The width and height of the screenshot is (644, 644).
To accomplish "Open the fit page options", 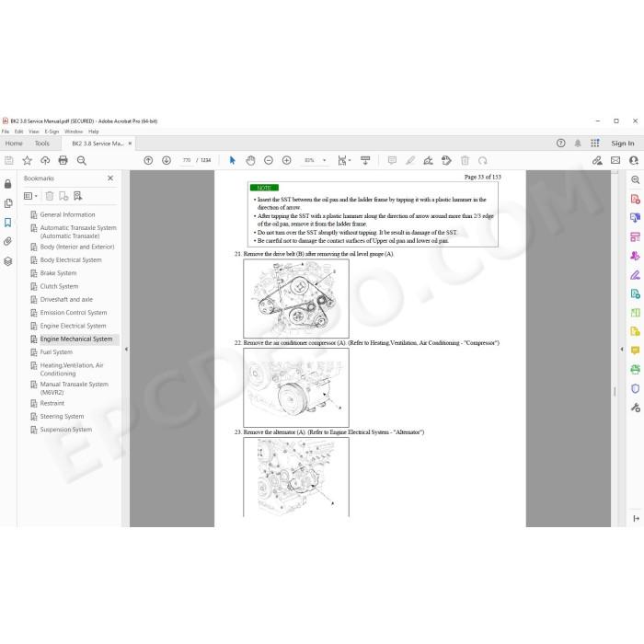I will tap(344, 161).
